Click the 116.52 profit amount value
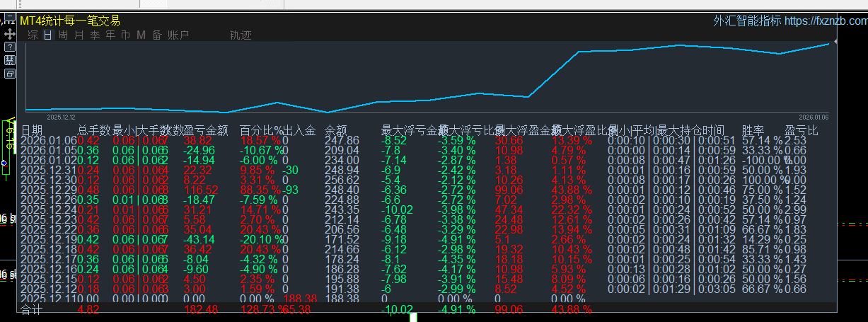The height and width of the screenshot is (322, 868). [x=201, y=190]
